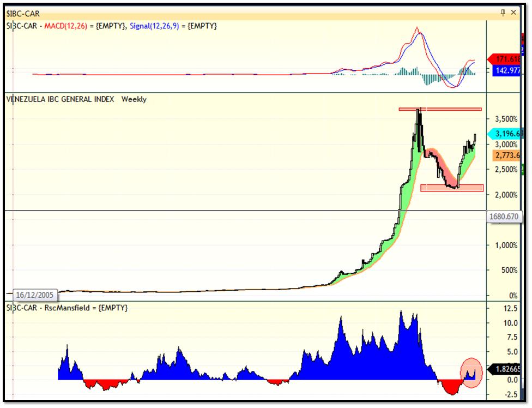532x408 pixels.
Task: Click the orange 2,773.6 moving average tag
Action: point(506,155)
